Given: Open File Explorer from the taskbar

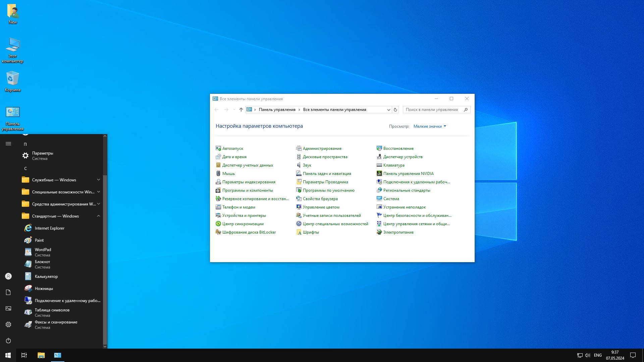Looking at the screenshot, I should point(41,355).
